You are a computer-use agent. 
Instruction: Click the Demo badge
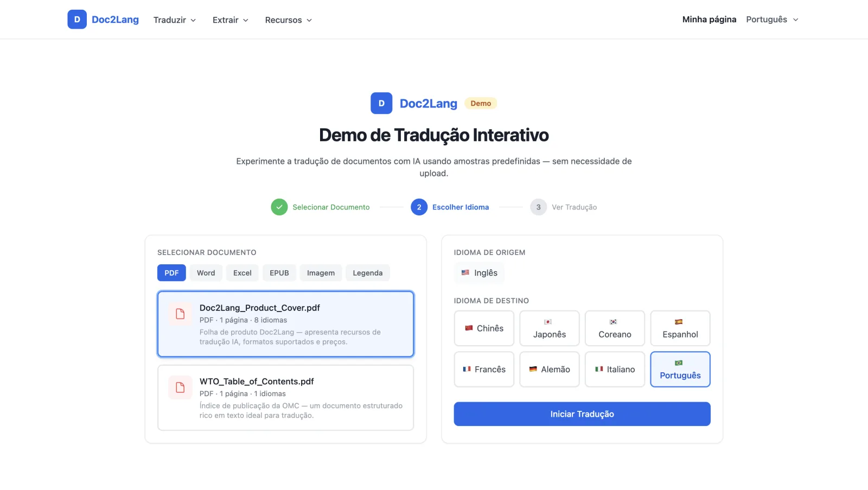click(x=481, y=103)
